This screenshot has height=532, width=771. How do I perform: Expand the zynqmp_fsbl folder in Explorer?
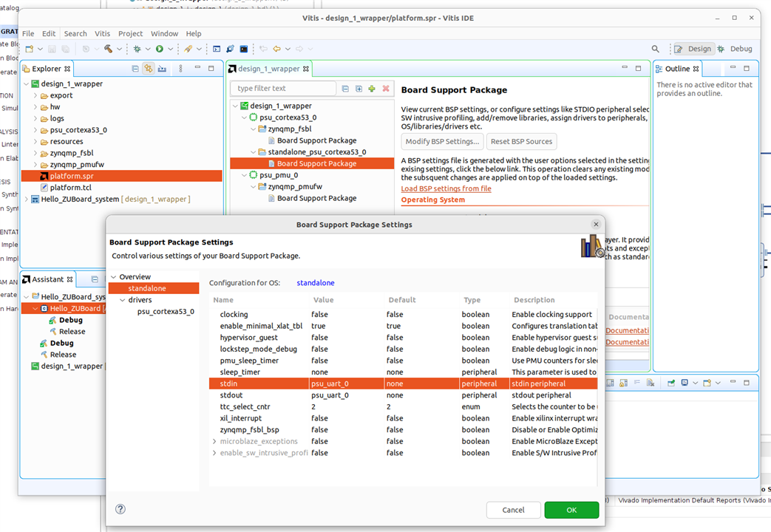35,153
